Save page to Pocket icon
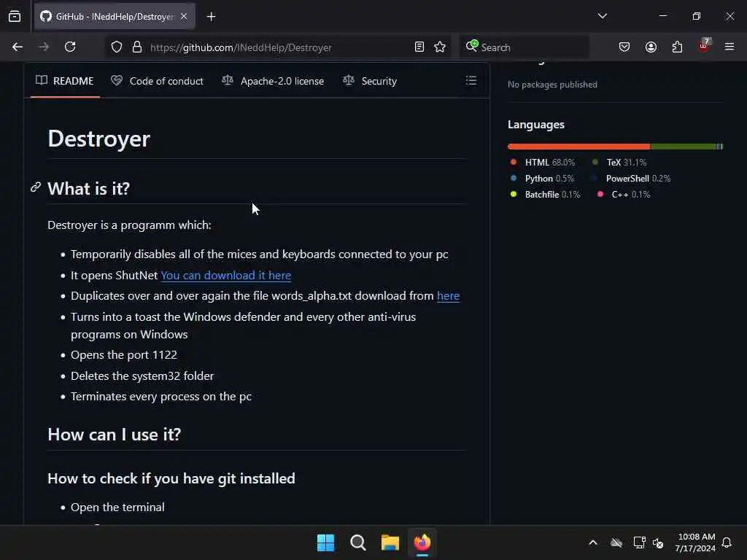Image resolution: width=747 pixels, height=560 pixels. point(624,47)
